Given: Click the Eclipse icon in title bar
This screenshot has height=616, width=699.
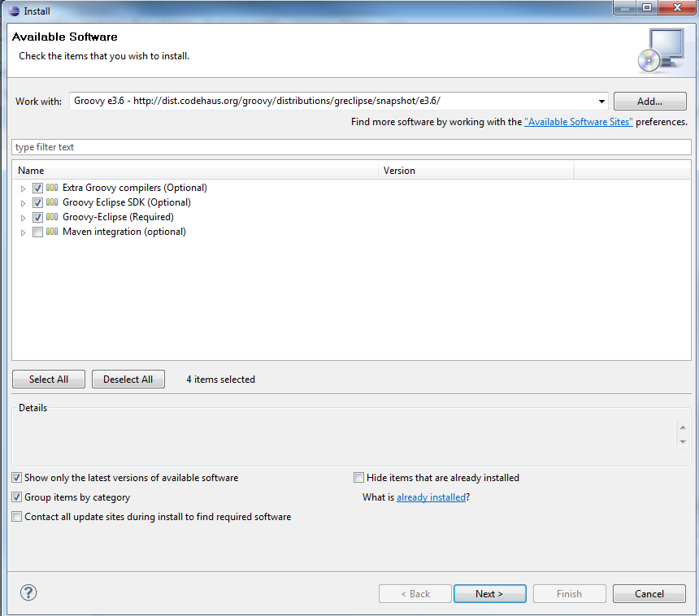Looking at the screenshot, I should point(15,11).
